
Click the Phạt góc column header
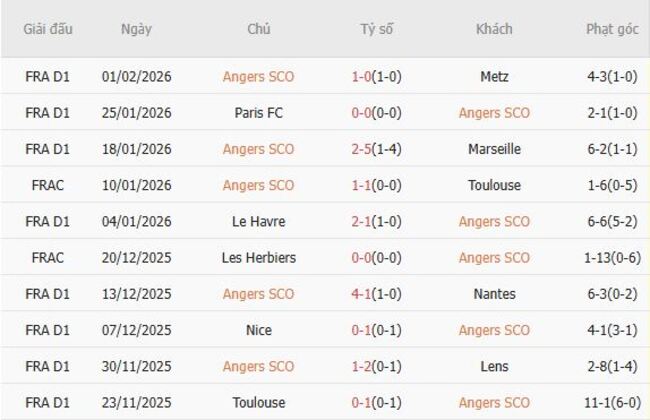coord(613,29)
